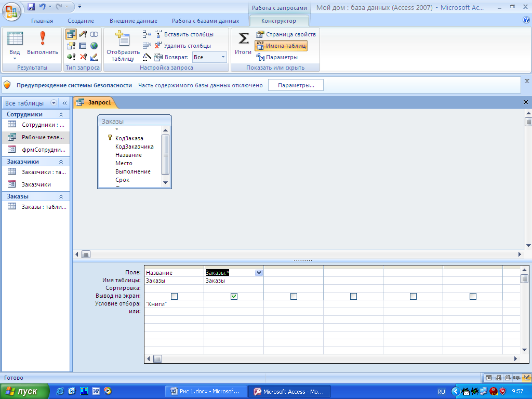532x399 pixels.
Task: Click Условие отбора cell with "Книги"
Action: pyautogui.click(x=174, y=304)
